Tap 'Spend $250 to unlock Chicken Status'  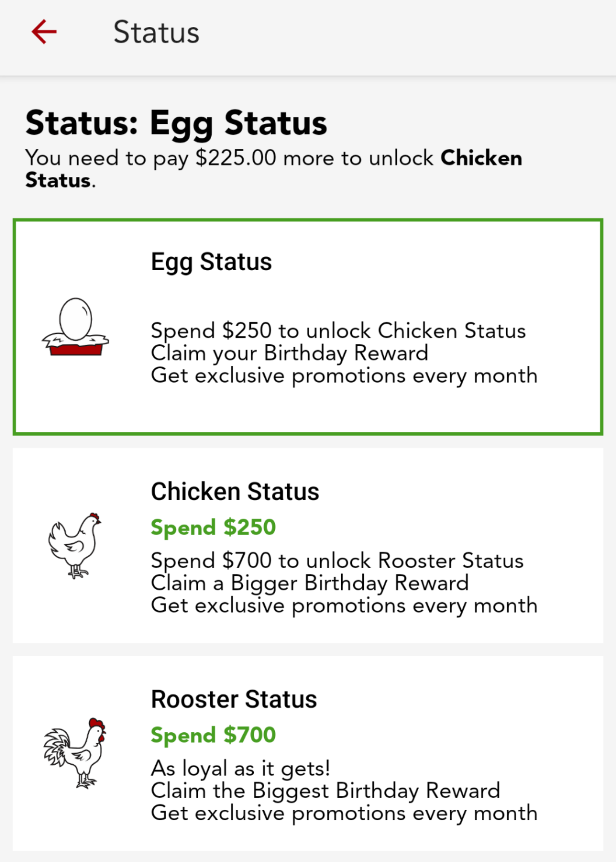click(x=338, y=331)
